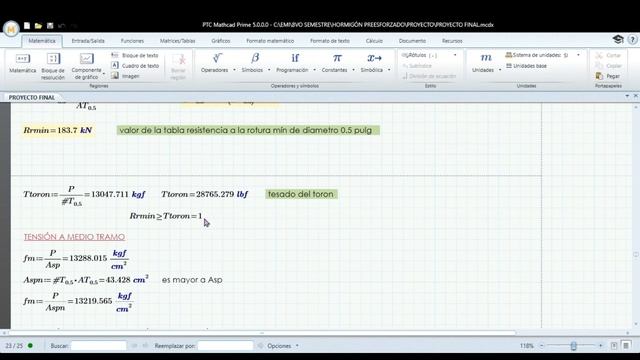
Task: Save the worksheet with the disk icon
Action: coord(50,26)
